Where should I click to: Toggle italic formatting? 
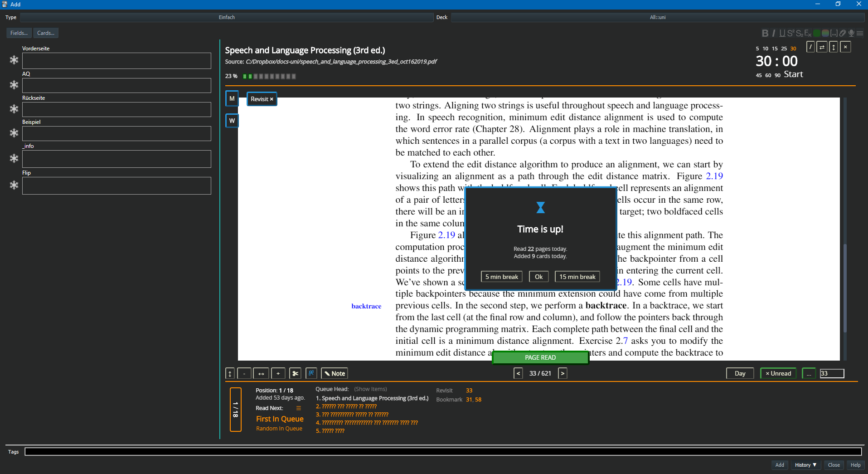[774, 33]
